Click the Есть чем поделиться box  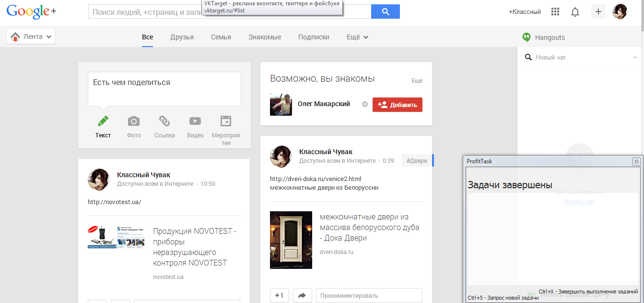coord(164,89)
